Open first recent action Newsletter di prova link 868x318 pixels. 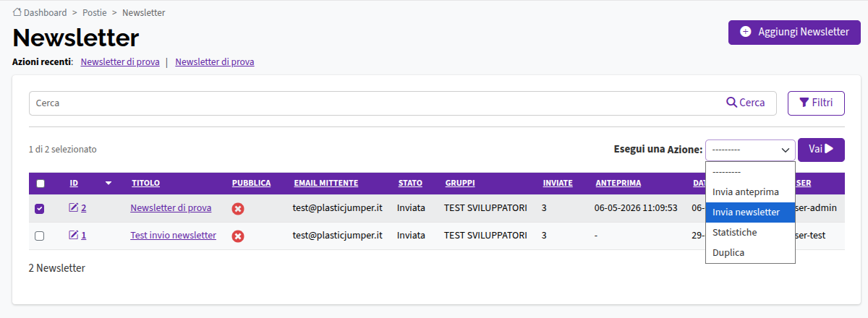(x=120, y=62)
